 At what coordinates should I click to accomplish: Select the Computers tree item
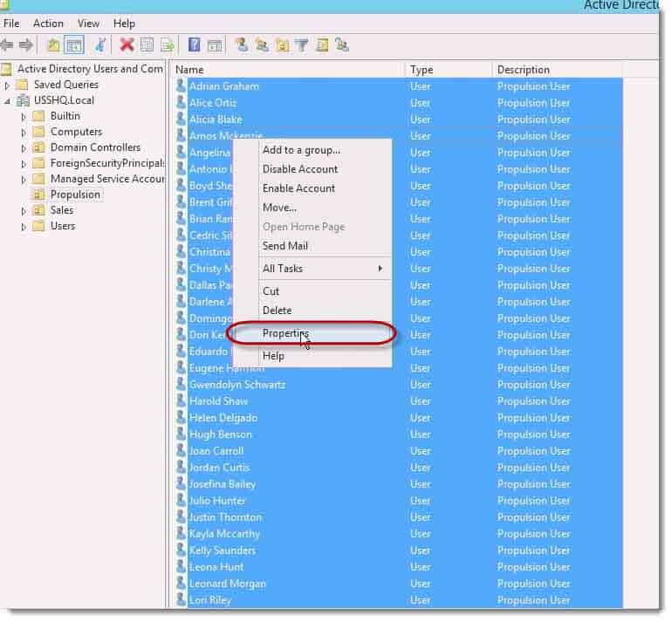tap(76, 132)
